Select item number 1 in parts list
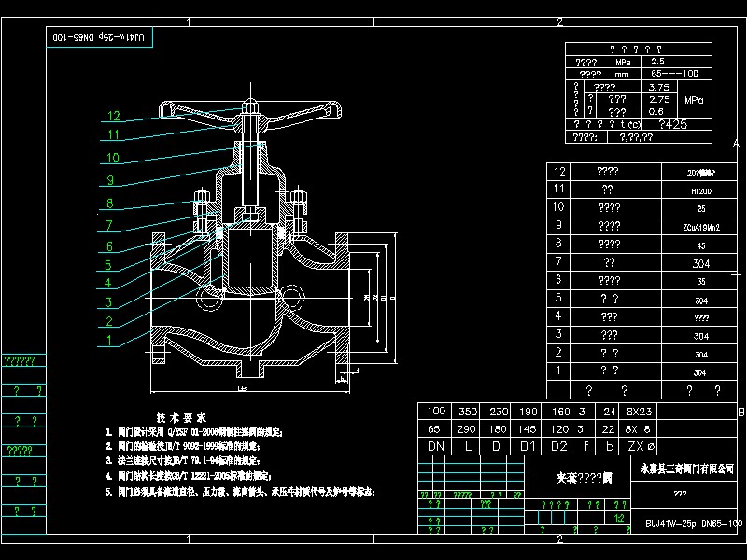 point(558,370)
